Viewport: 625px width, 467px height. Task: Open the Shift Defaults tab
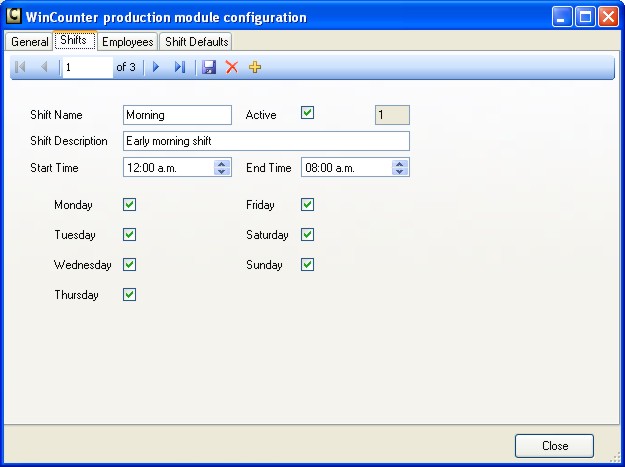click(x=197, y=41)
